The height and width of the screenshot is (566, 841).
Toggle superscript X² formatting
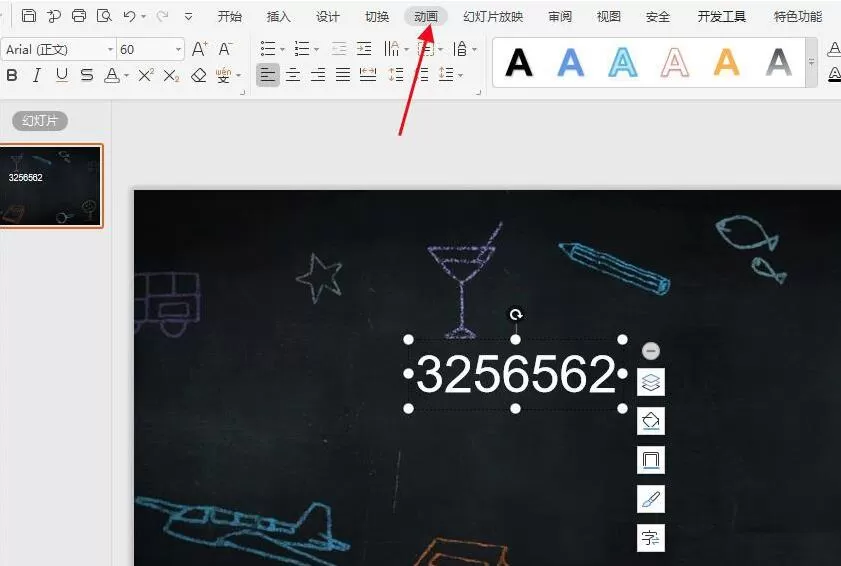point(146,75)
